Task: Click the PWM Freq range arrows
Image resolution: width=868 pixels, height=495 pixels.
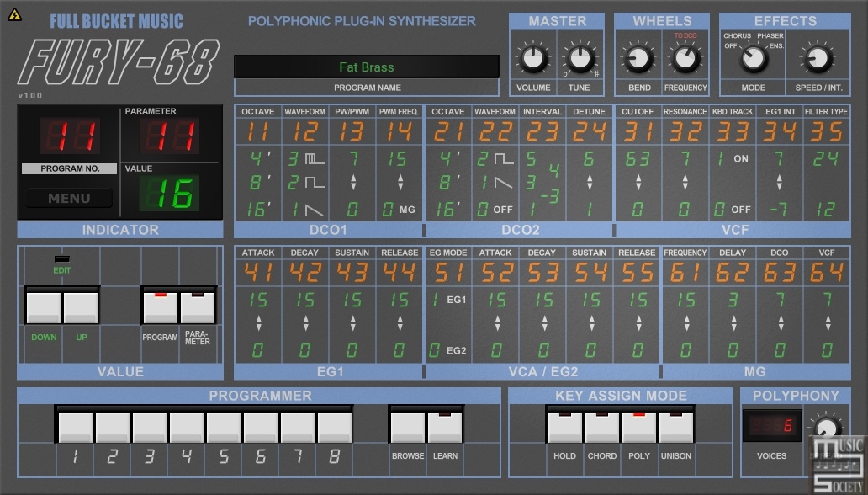Action: (x=400, y=182)
